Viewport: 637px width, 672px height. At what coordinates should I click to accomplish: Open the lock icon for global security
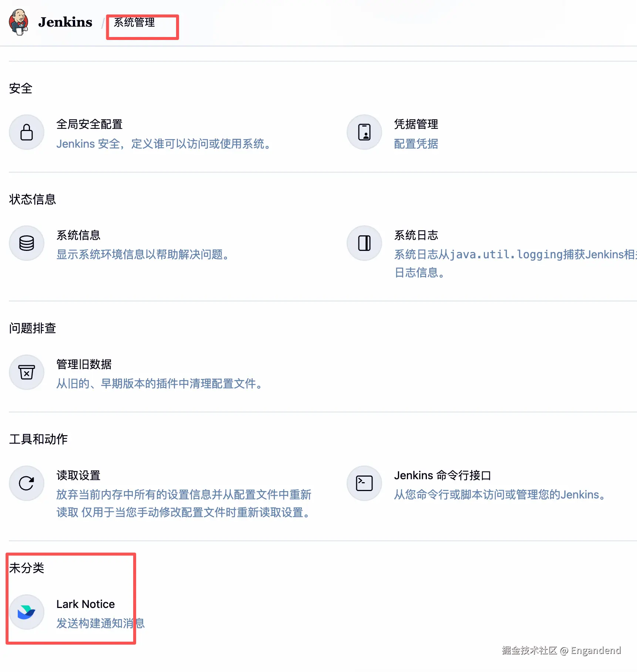[27, 132]
